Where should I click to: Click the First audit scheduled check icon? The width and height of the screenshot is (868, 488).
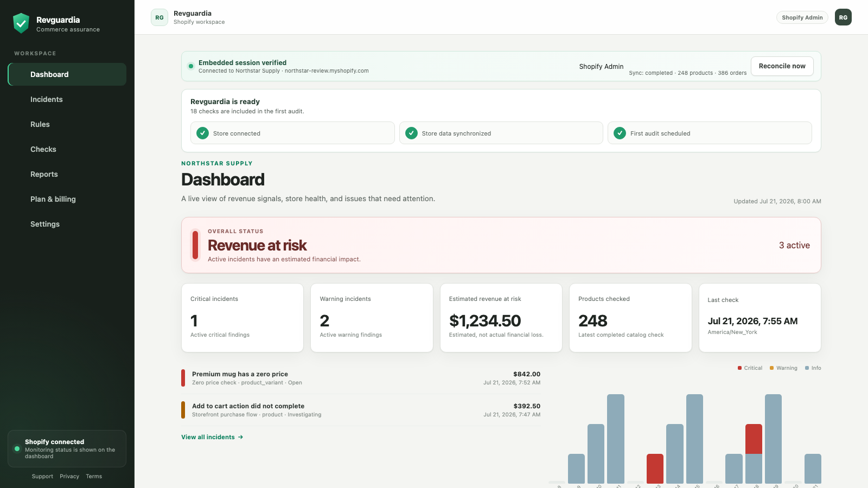coord(620,133)
